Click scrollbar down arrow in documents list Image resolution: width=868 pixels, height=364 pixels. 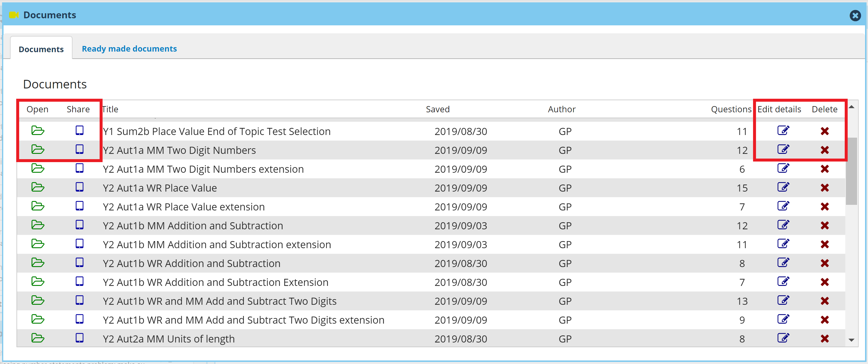(851, 340)
